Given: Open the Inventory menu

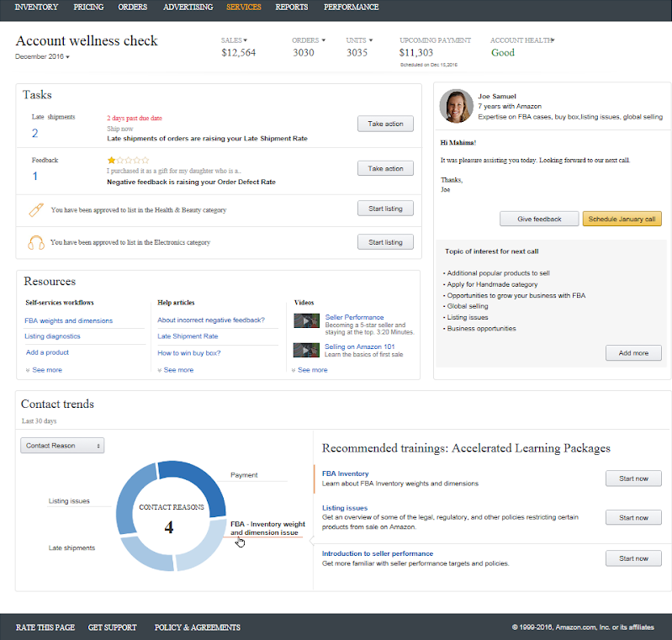Looking at the screenshot, I should 36,8.
